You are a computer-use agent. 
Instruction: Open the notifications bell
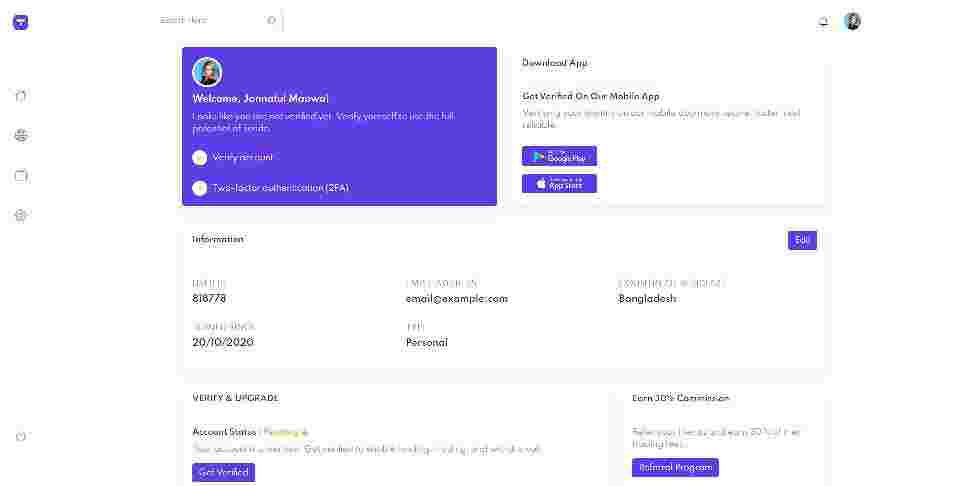[x=823, y=21]
